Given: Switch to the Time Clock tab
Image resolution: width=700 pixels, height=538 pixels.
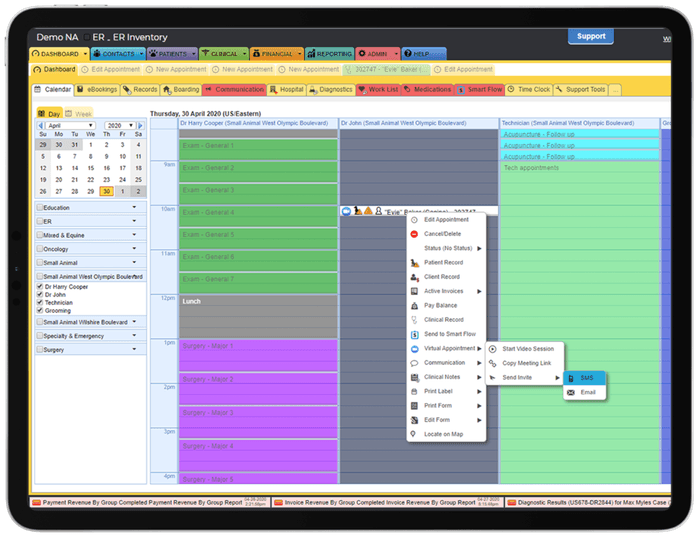Looking at the screenshot, I should 529,90.
